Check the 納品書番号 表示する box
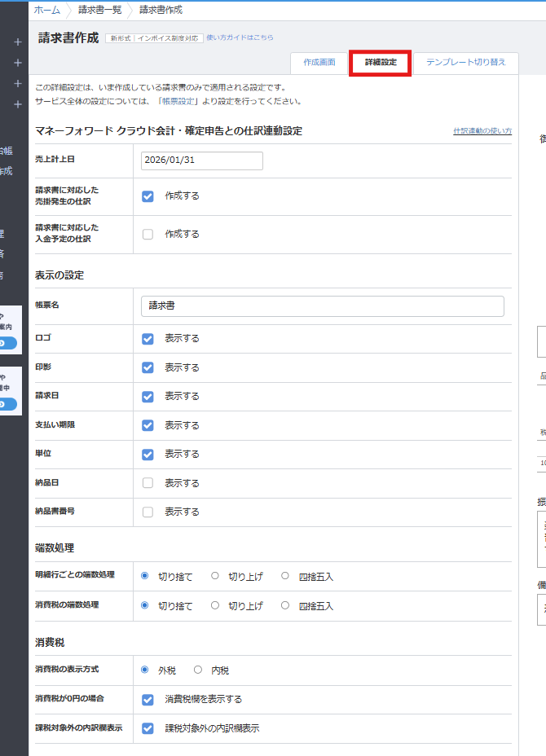This screenshot has height=756, width=546. click(x=148, y=512)
